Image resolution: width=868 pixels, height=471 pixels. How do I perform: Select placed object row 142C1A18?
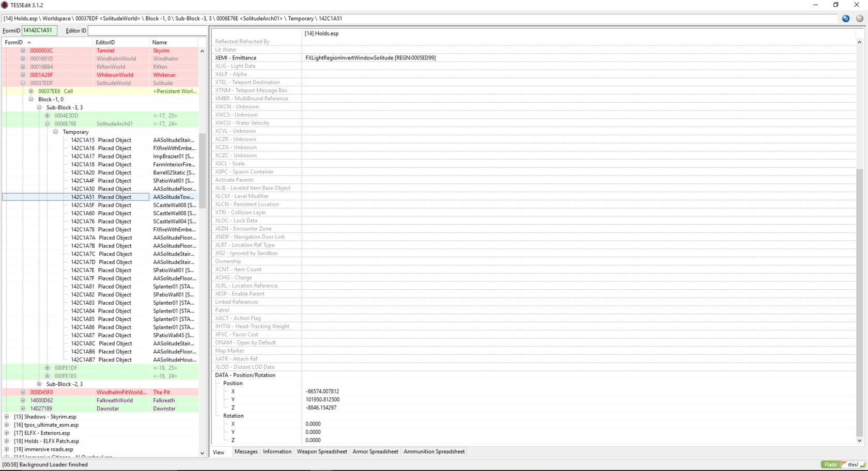101,165
